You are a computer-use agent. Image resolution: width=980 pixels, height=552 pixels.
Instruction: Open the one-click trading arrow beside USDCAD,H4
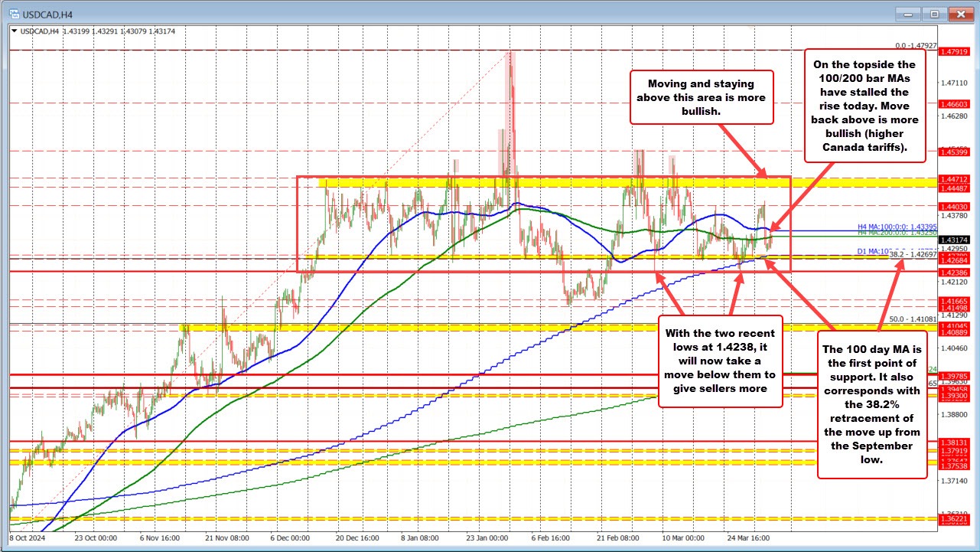pyautogui.click(x=12, y=31)
